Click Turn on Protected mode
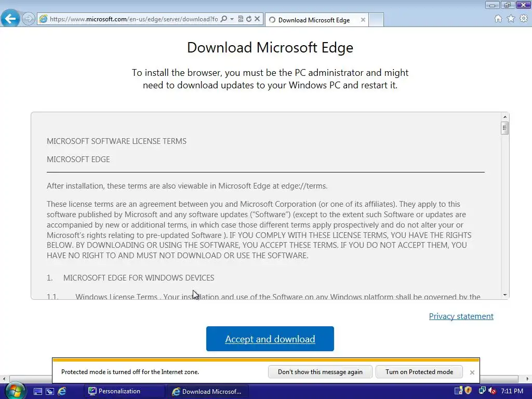The width and height of the screenshot is (532, 399). [x=419, y=372]
